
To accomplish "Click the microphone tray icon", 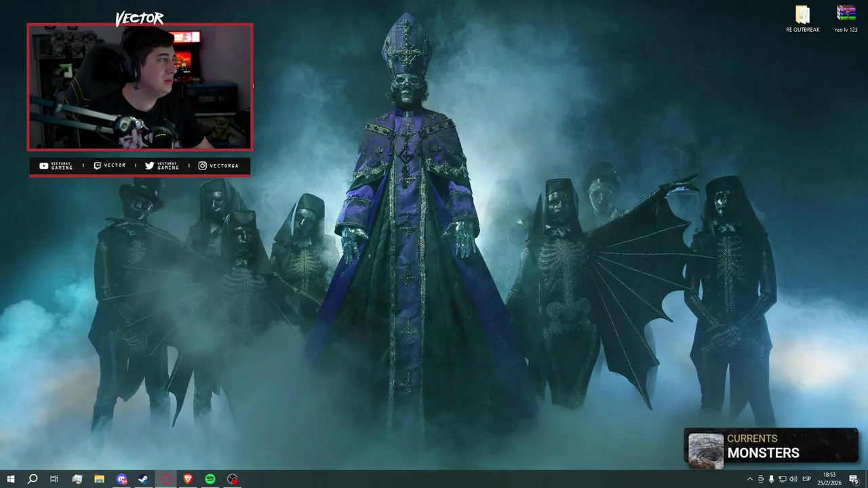I will click(x=771, y=479).
